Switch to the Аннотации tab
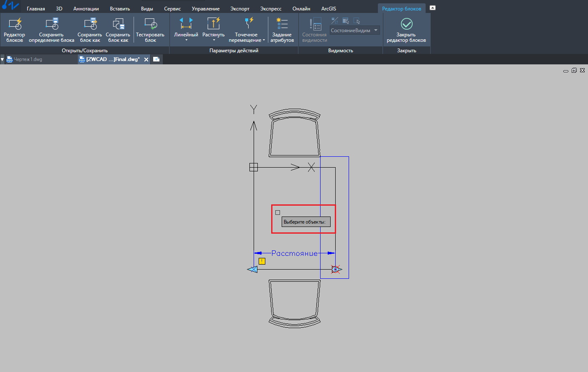Screen dimensions: 588x372 [x=86, y=9]
